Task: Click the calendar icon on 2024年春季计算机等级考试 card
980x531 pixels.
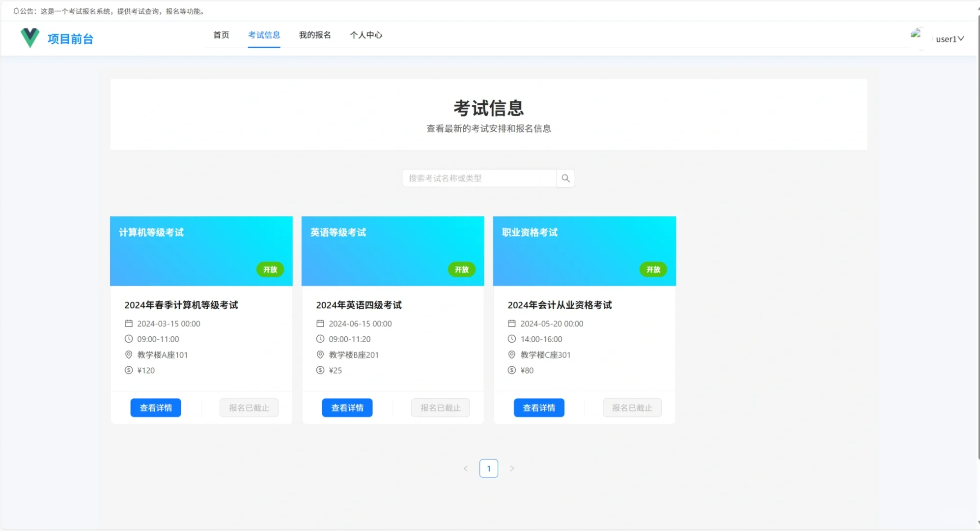Action: click(x=129, y=323)
